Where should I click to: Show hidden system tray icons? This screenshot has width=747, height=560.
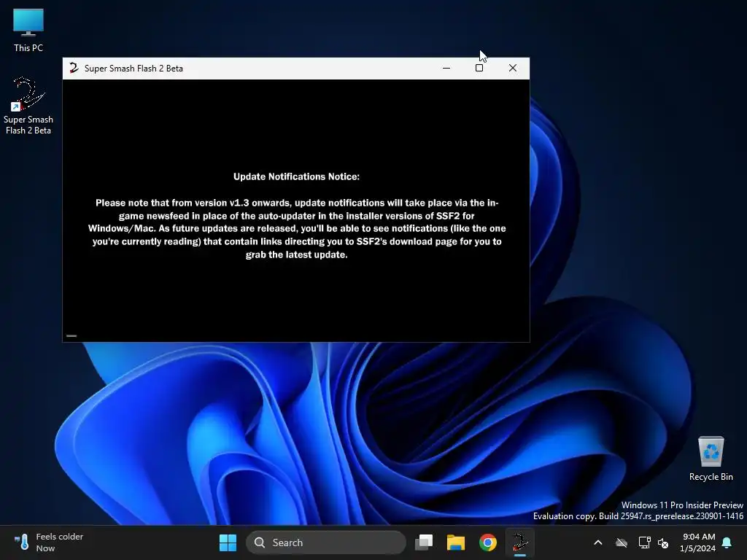click(598, 542)
